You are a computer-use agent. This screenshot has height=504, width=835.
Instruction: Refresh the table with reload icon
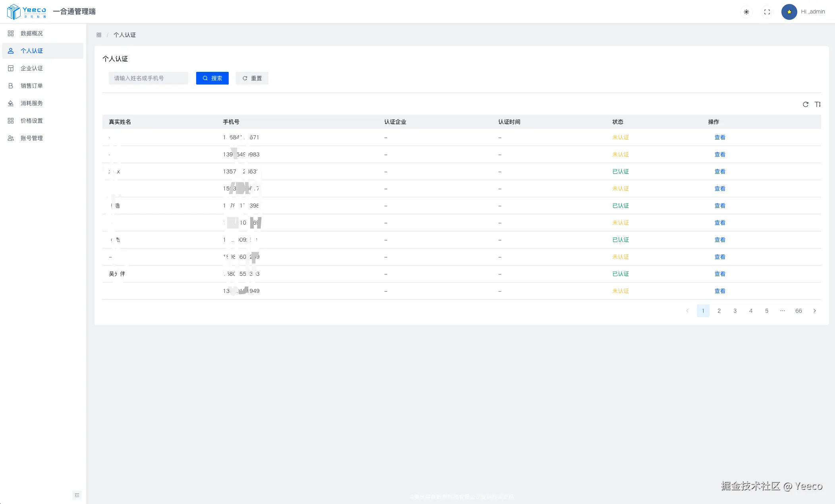click(x=806, y=104)
